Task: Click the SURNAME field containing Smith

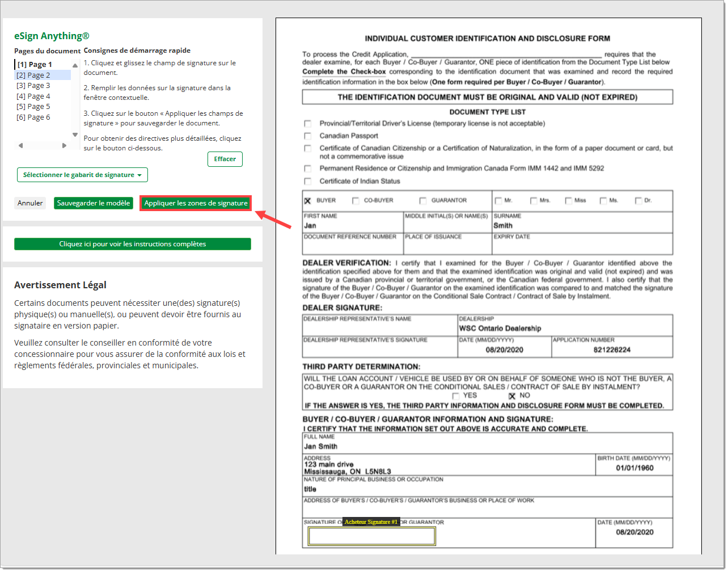Action: point(582,222)
